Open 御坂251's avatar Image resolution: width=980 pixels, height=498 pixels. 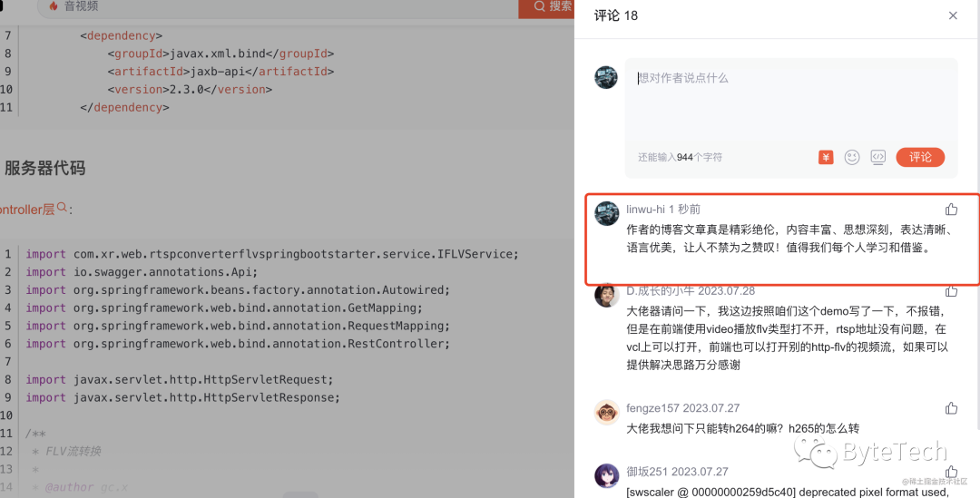(606, 475)
